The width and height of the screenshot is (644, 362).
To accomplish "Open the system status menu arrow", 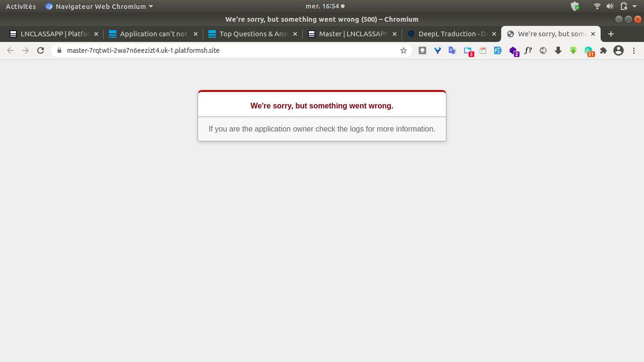I will [635, 7].
